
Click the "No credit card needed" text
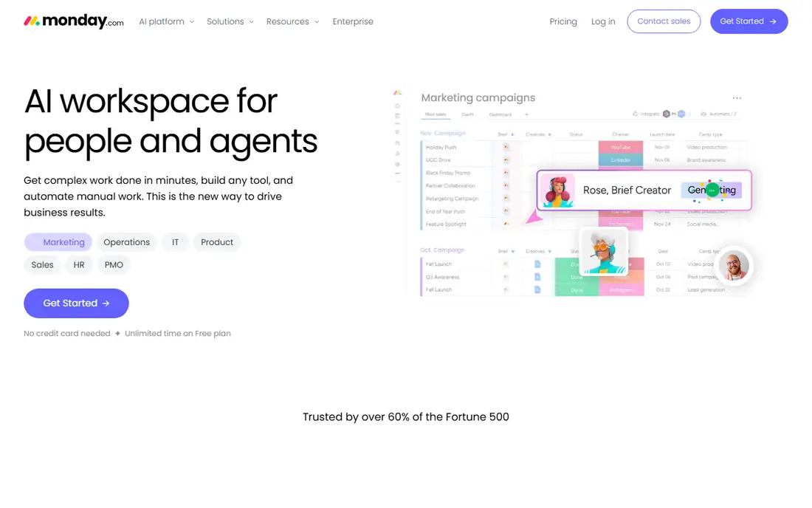66,334
